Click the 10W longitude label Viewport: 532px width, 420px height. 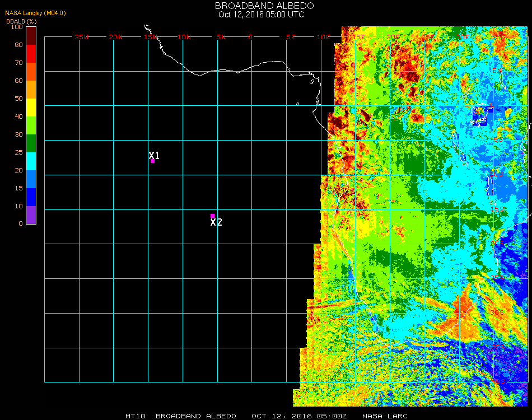184,38
